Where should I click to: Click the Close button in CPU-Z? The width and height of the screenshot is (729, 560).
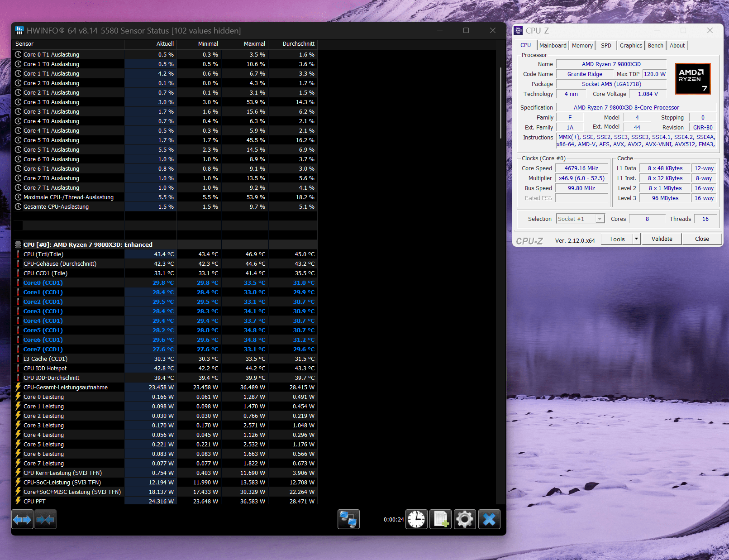point(702,239)
